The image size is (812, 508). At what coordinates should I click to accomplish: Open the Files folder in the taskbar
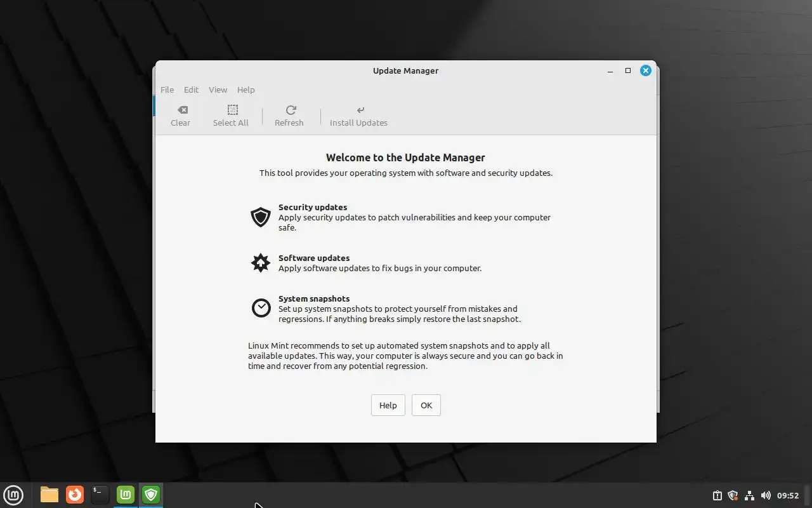coord(49,495)
